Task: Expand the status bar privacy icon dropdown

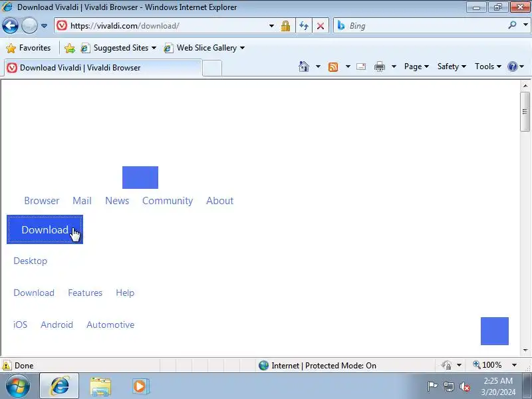Action: 459,365
